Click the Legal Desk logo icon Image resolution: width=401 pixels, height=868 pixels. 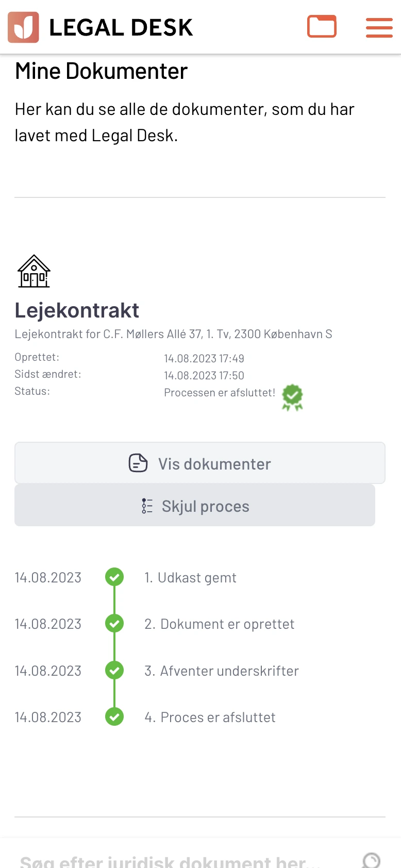[x=23, y=27]
